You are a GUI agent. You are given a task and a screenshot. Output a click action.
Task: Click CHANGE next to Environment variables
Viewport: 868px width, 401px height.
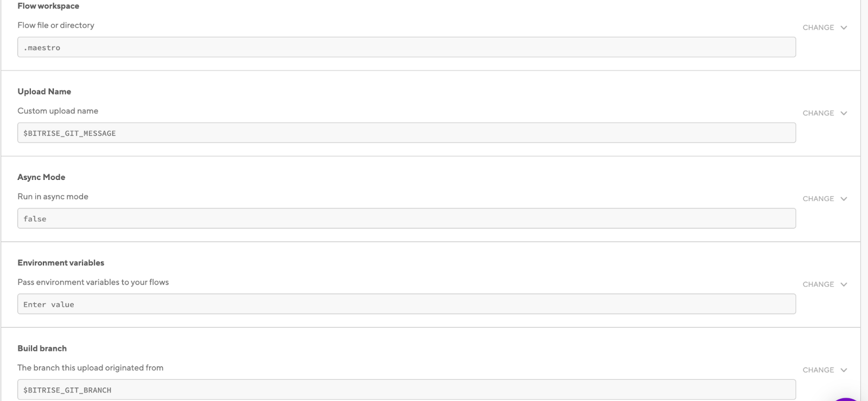click(818, 284)
